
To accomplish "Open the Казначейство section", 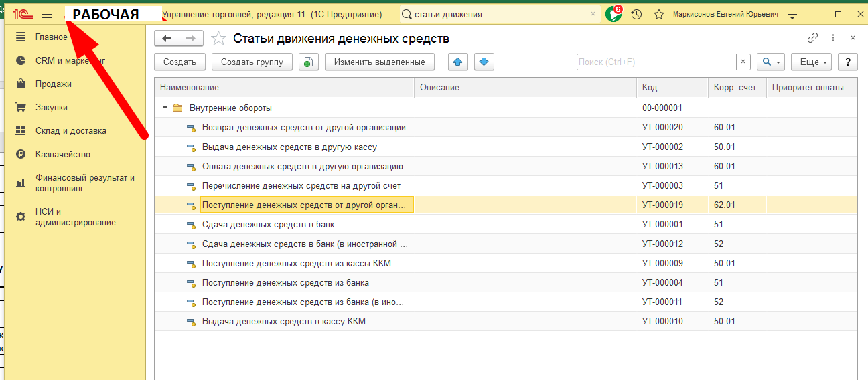I will coord(63,154).
